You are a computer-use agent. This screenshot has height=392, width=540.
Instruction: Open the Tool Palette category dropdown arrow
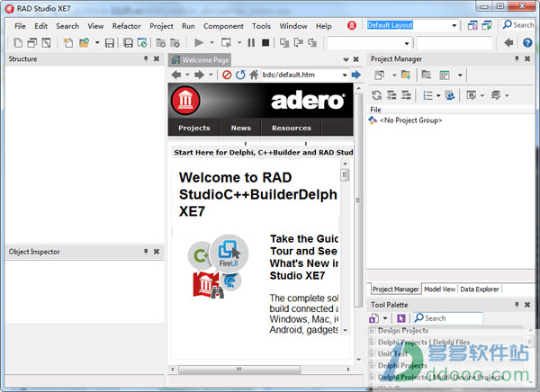tap(385, 318)
